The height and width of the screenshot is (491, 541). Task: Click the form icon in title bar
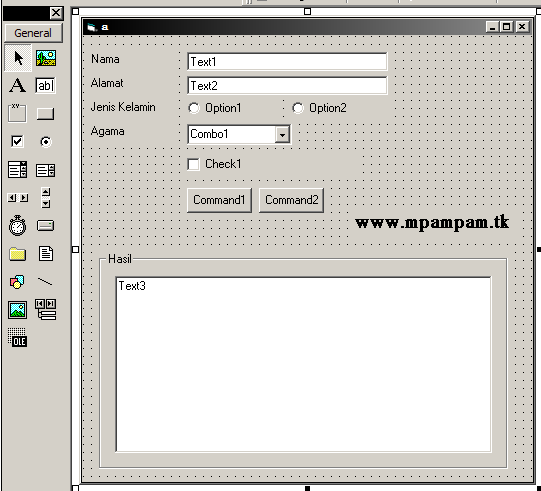coord(91,27)
